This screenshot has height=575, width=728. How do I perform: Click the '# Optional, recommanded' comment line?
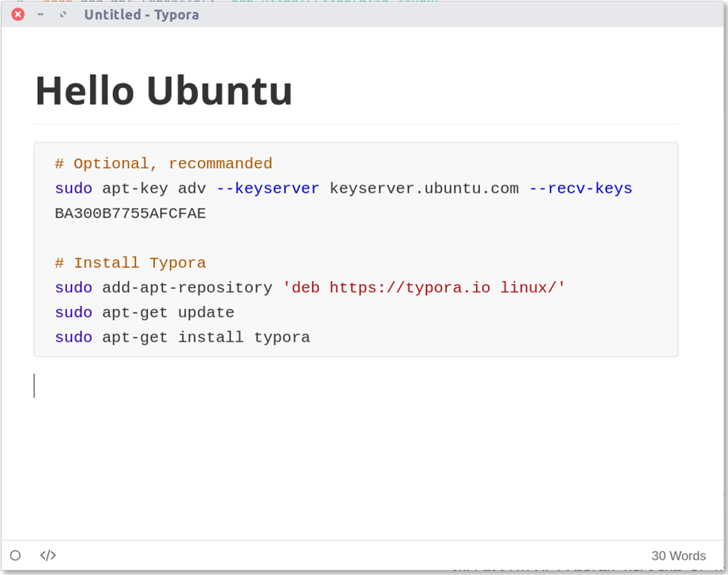163,163
